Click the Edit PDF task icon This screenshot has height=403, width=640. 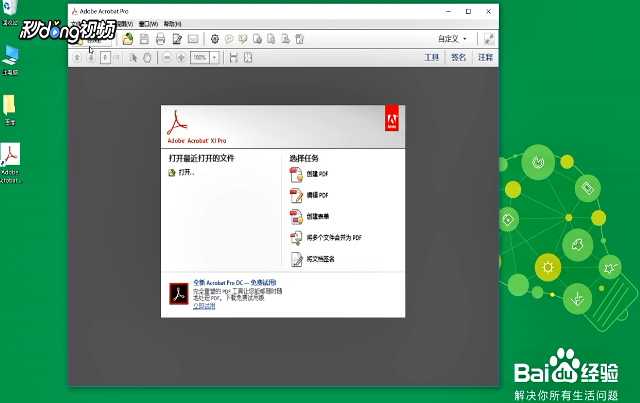[296, 196]
